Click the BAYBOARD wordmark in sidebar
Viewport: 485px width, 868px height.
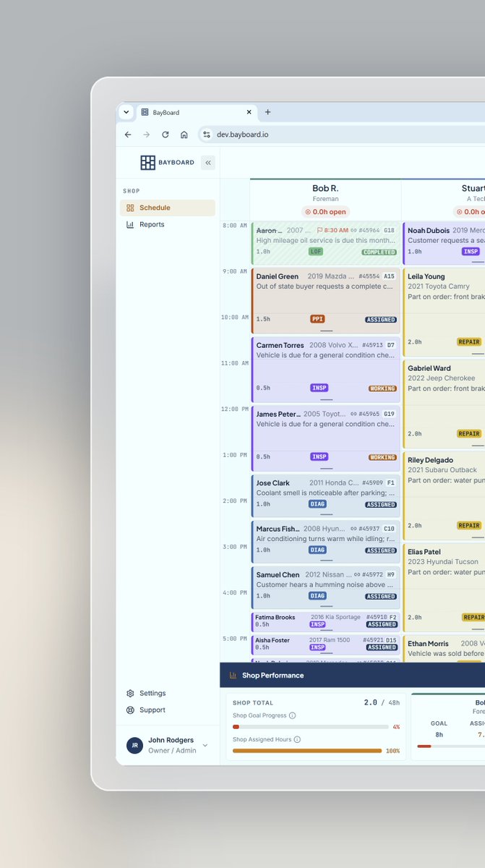coord(176,163)
